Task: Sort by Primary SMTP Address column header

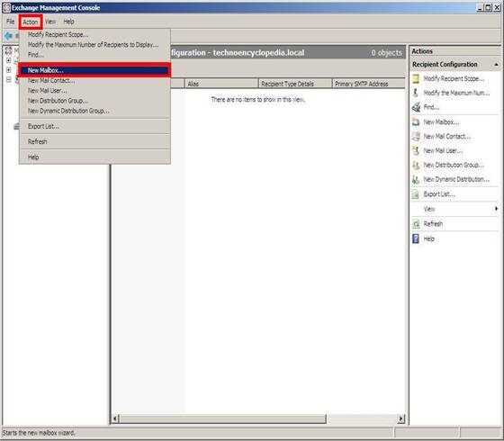Action: click(369, 84)
